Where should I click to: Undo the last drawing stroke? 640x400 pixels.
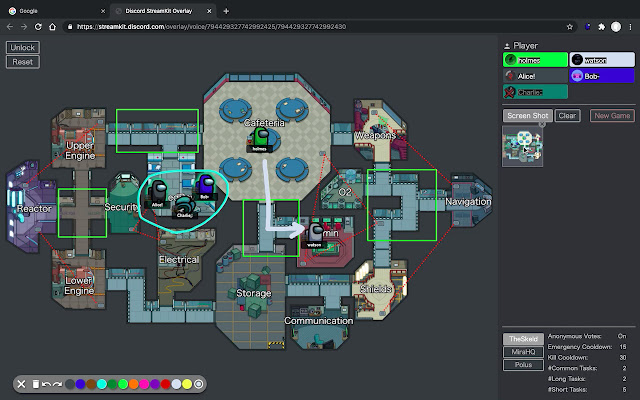(x=46, y=384)
